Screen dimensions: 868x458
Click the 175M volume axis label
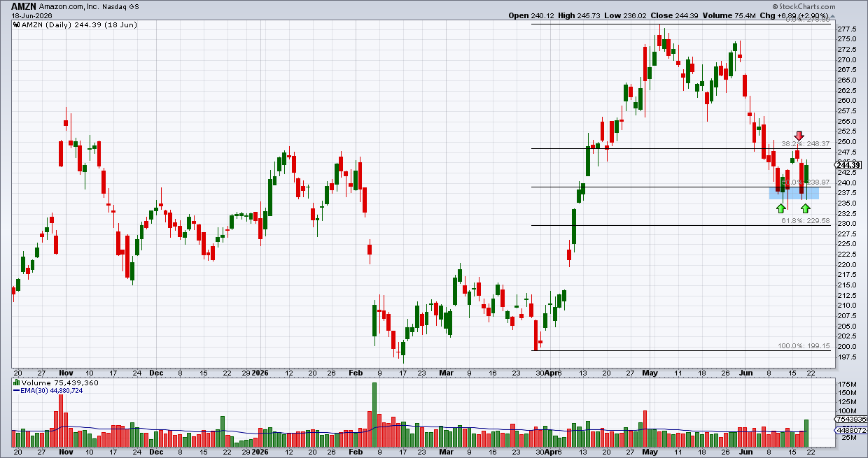coord(846,385)
